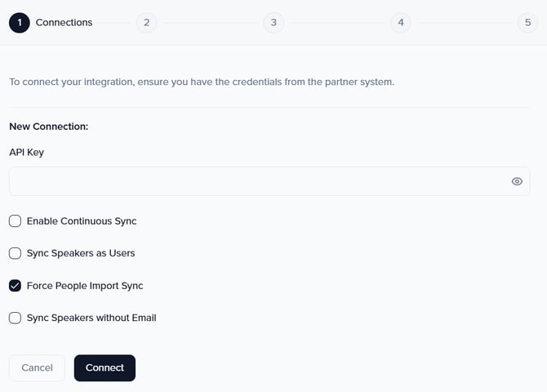Navigate to step 5 circle
The image size is (547, 392).
[x=527, y=23]
